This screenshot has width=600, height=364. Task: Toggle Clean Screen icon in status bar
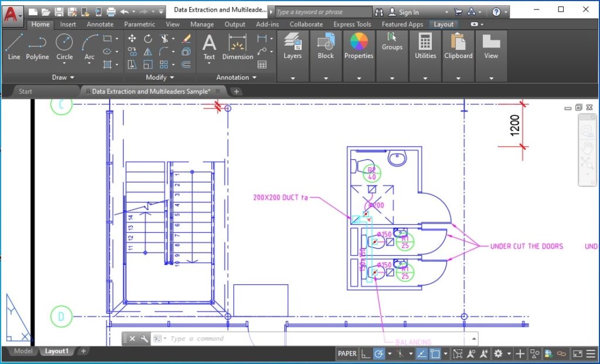[x=577, y=353]
